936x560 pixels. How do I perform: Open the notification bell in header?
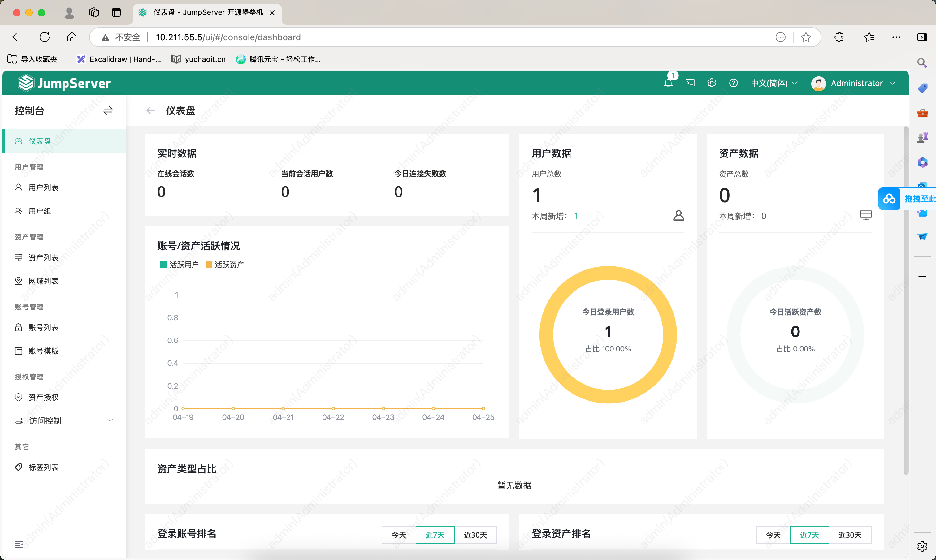pyautogui.click(x=668, y=83)
